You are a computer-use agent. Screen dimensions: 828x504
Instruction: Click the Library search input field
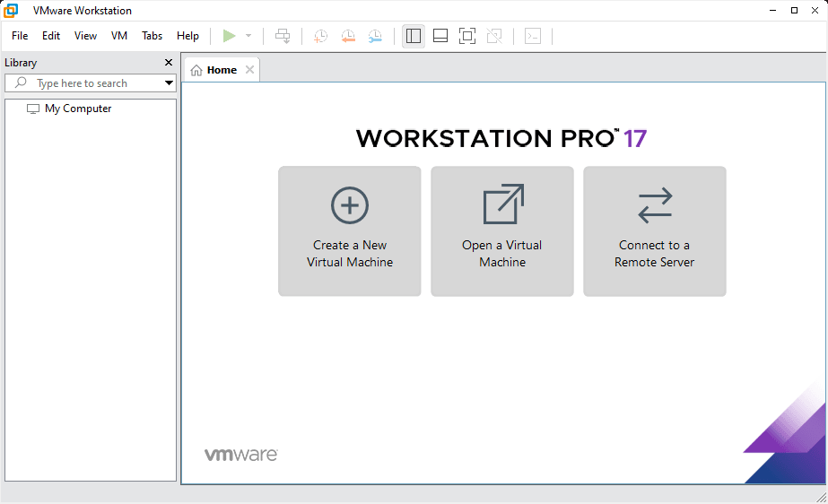[94, 83]
